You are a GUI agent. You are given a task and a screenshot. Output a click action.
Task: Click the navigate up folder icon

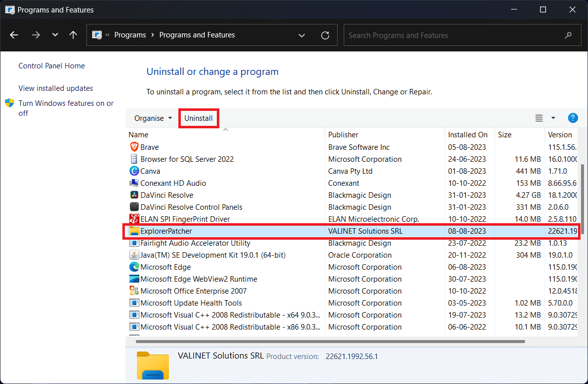tap(72, 35)
